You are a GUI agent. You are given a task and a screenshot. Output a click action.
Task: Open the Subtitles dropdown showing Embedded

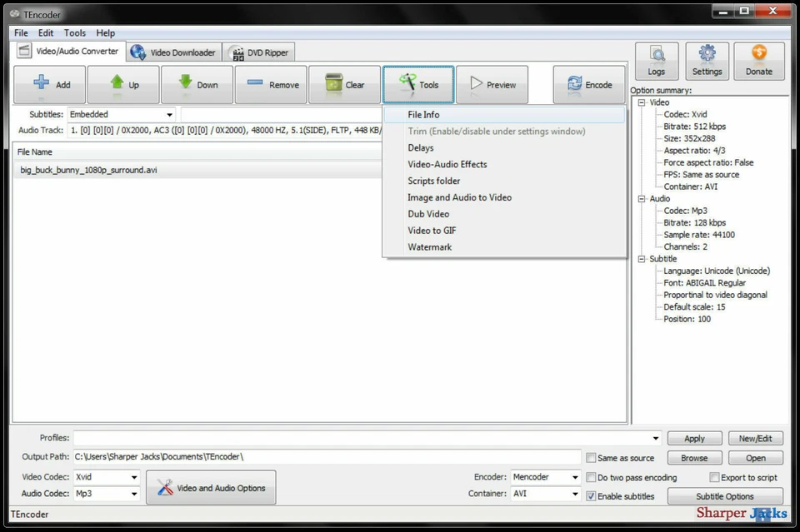coord(169,114)
